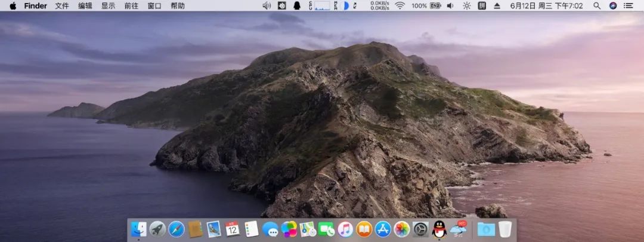
Task: Open the 帮助 menu
Action: coord(178,6)
